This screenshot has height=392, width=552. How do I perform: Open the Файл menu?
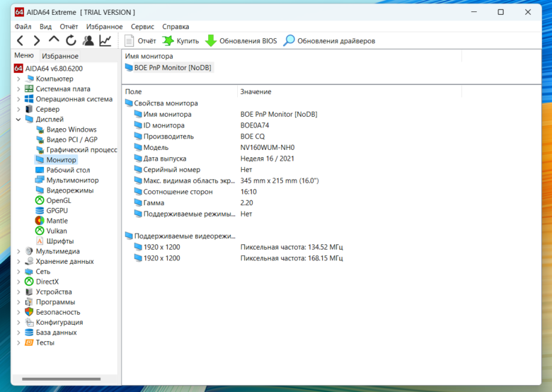[x=23, y=27]
